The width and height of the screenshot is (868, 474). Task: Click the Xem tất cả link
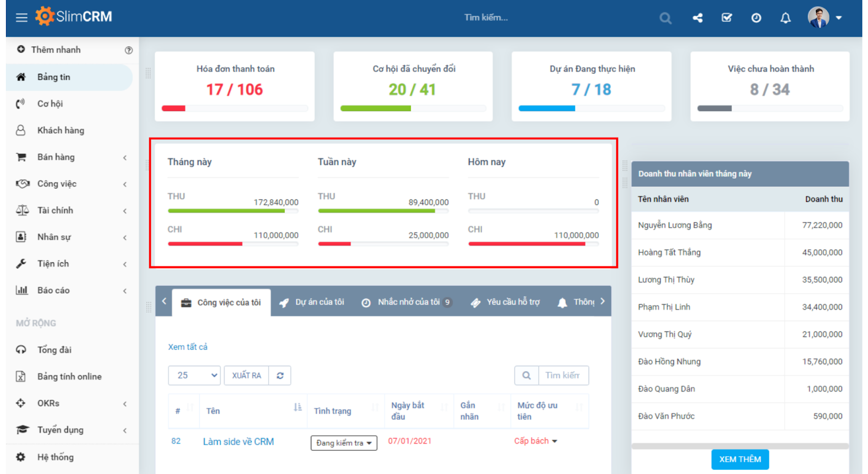(x=188, y=347)
